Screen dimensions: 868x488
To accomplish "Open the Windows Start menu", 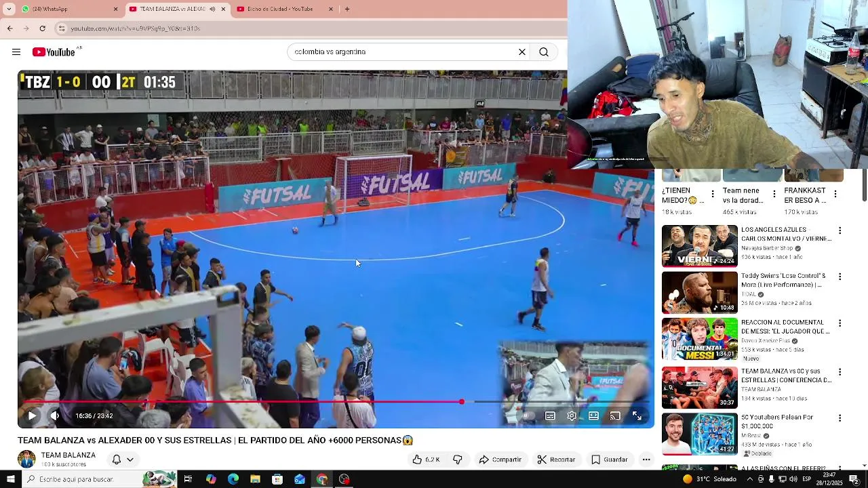I will pos(11,479).
